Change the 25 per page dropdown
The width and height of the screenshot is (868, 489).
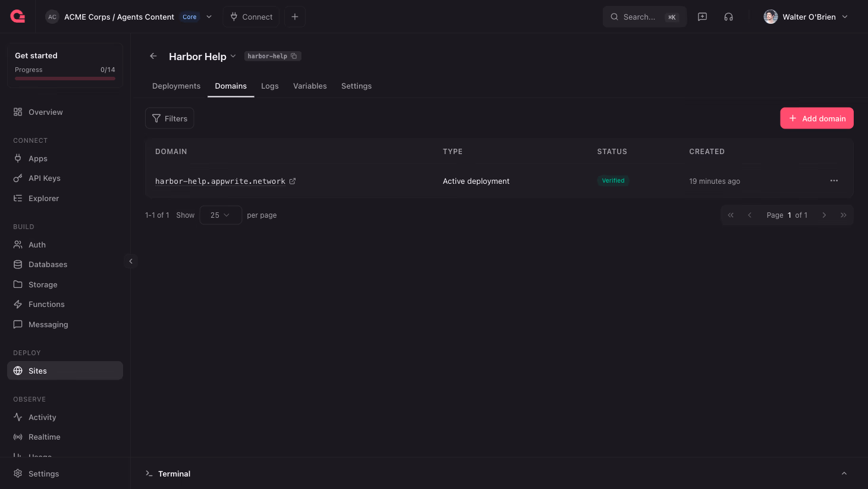click(x=221, y=215)
